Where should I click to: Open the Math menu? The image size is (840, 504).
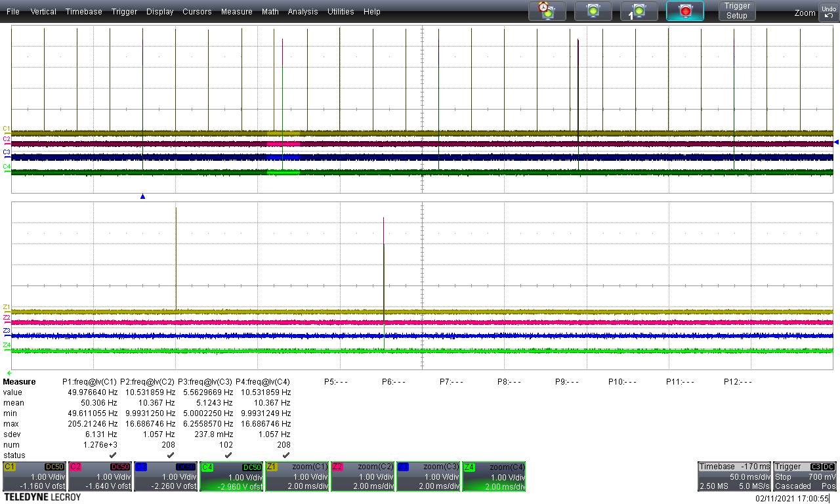click(x=270, y=12)
